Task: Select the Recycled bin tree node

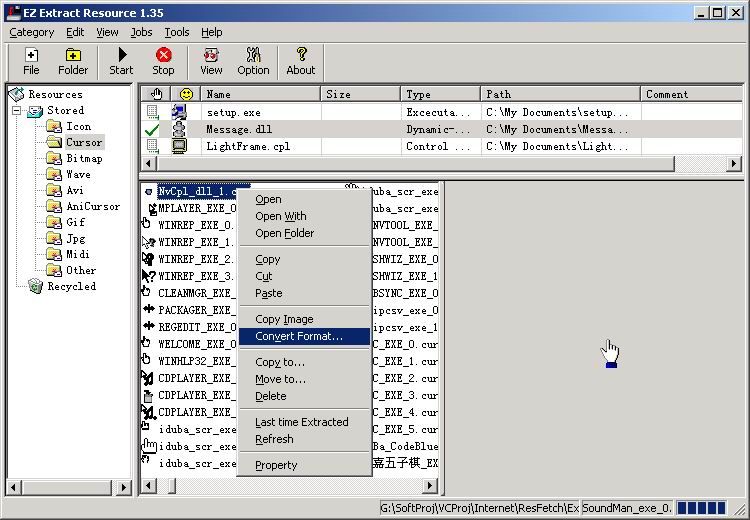Action: [x=71, y=287]
